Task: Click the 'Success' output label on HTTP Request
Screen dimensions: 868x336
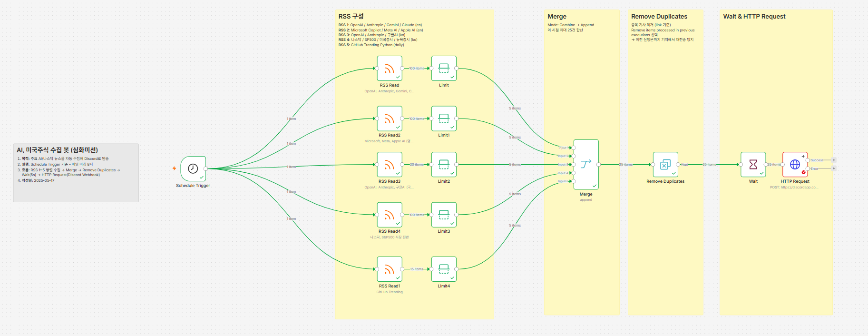Action: tap(817, 160)
